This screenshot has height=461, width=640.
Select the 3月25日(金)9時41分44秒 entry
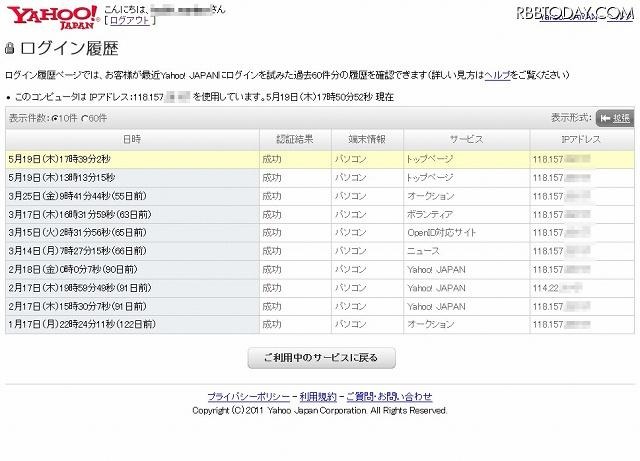tap(320, 196)
